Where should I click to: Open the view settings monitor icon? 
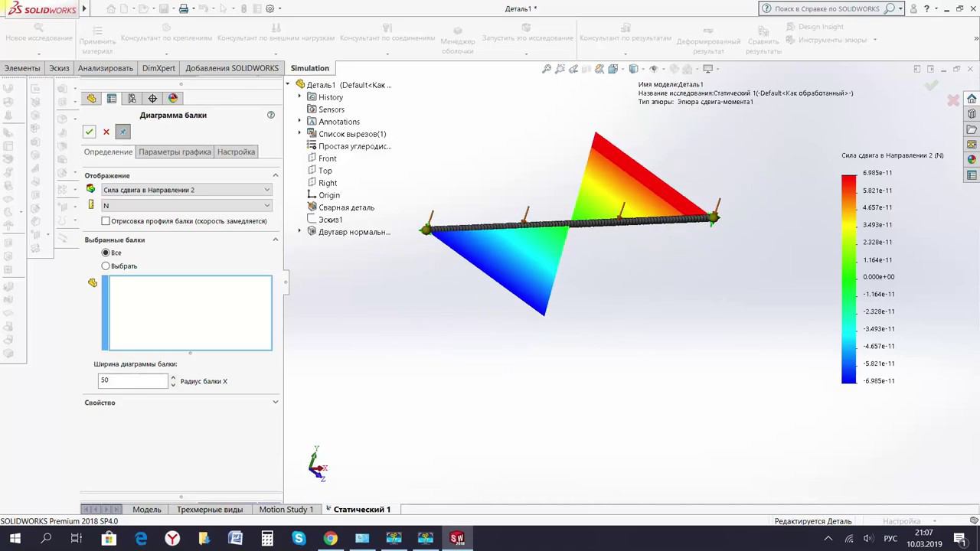[x=707, y=69]
